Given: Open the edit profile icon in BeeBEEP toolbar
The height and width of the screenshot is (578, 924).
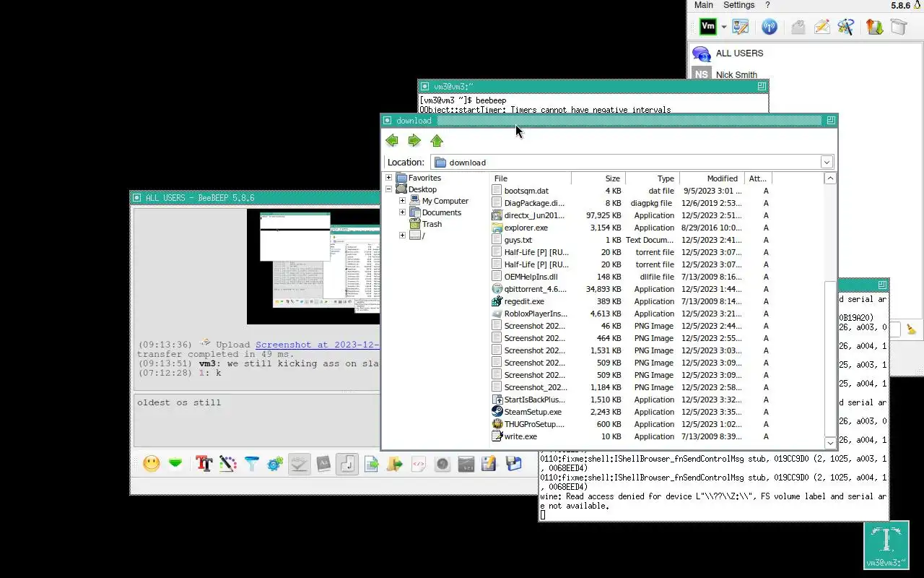Looking at the screenshot, I should tap(741, 27).
